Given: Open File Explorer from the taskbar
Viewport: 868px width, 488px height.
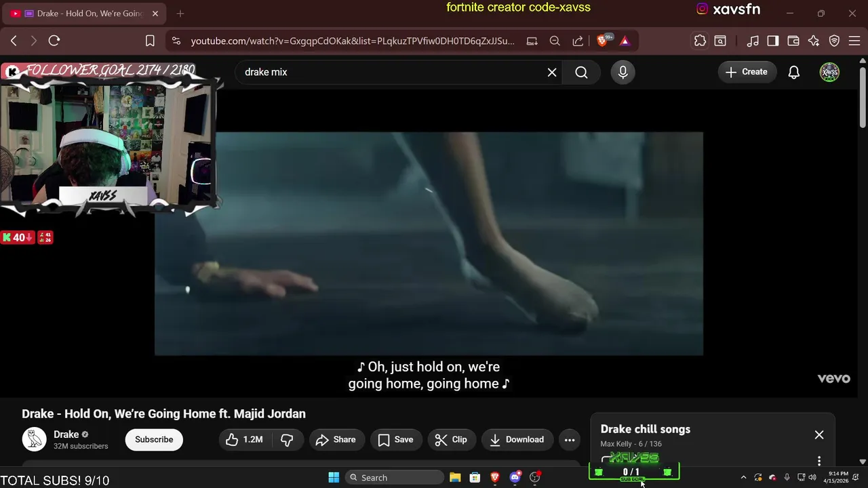Looking at the screenshot, I should [x=455, y=478].
